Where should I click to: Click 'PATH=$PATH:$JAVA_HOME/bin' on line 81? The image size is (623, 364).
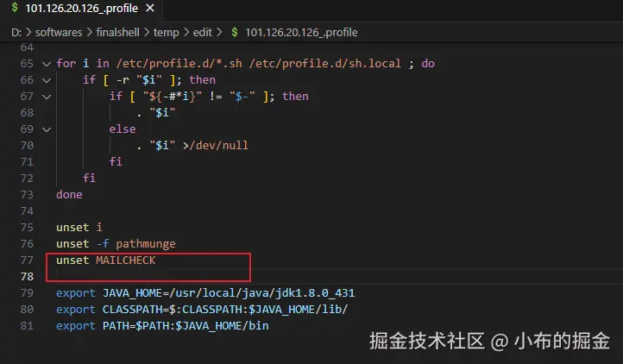click(186, 326)
